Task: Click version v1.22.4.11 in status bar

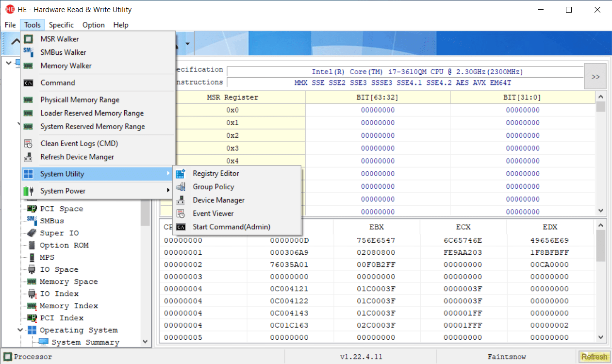Action: (361, 357)
